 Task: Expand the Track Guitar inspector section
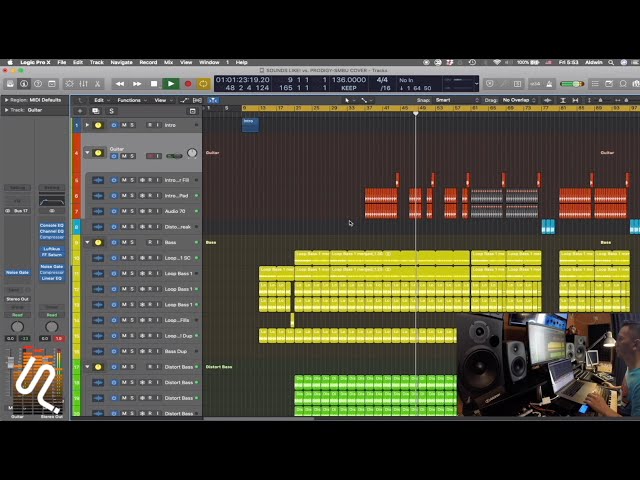(6, 110)
